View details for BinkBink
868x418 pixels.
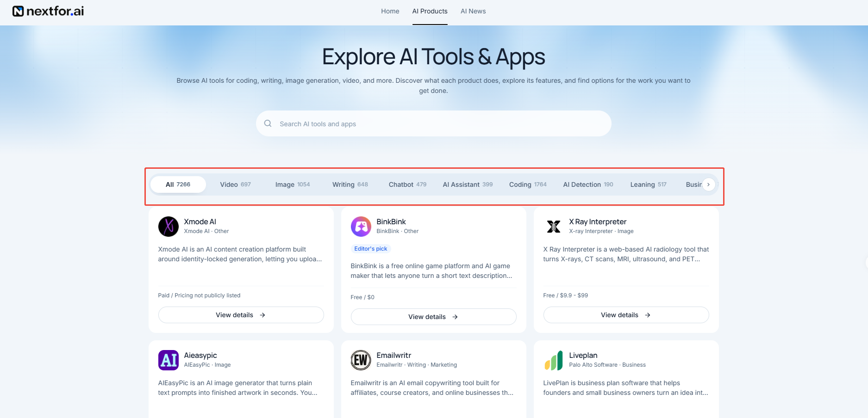[x=434, y=317]
